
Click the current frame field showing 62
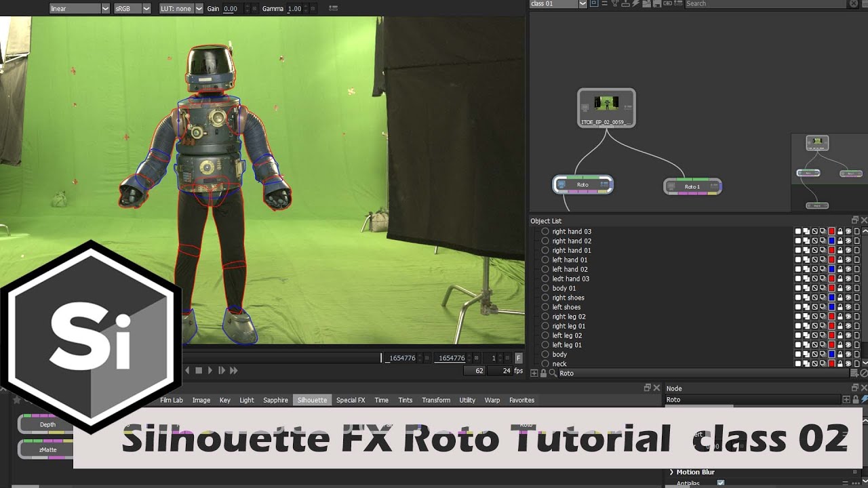click(474, 371)
